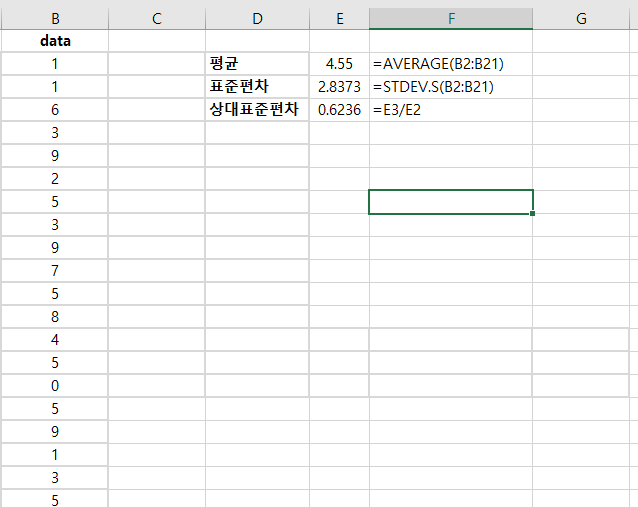Click cell showing 0.6236

[339, 109]
